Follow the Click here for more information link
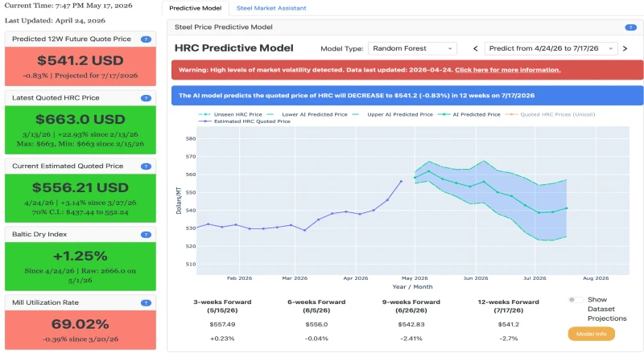Screen dimensions: 644x353 click(508, 70)
